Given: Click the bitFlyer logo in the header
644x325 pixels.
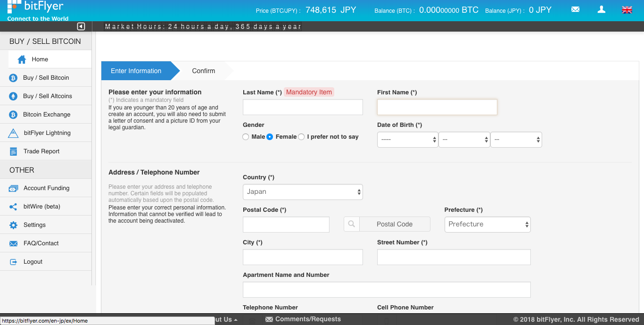Looking at the screenshot, I should (38, 10).
